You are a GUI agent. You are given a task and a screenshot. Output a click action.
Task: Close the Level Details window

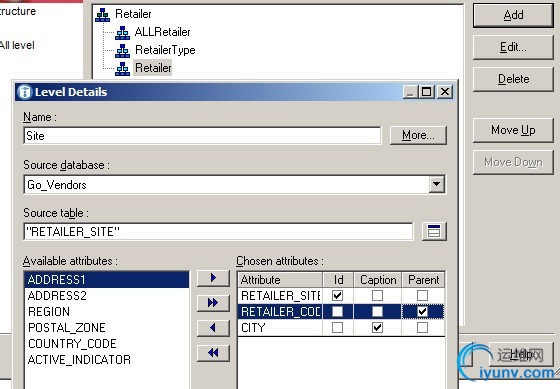point(445,92)
